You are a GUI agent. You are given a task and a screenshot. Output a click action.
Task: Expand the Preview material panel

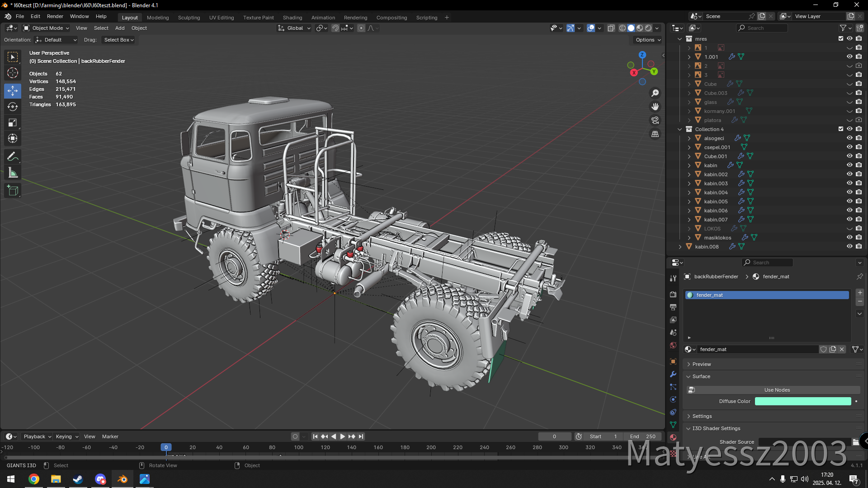(702, 364)
